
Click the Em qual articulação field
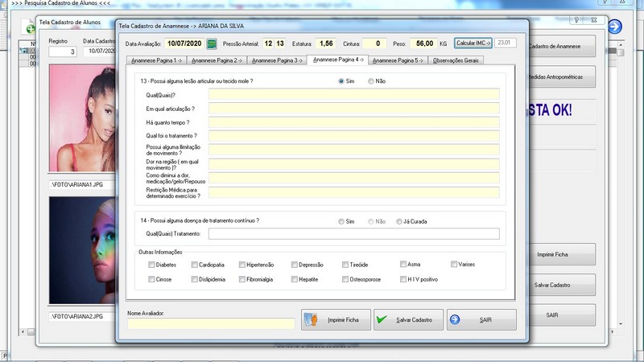click(354, 109)
